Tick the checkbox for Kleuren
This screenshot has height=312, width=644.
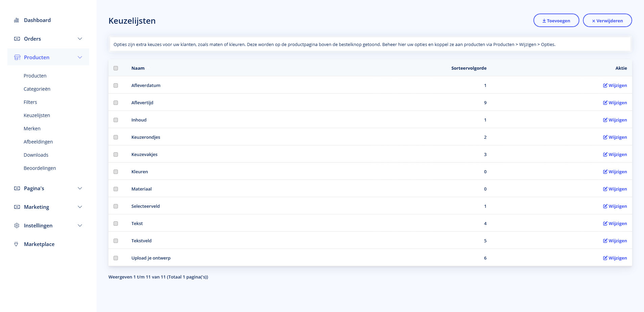[116, 172]
